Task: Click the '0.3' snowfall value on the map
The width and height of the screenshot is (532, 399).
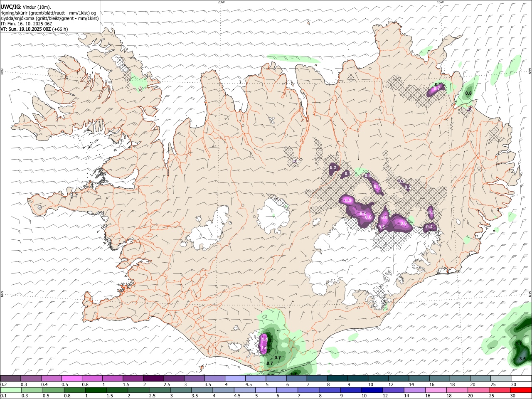Action: (x=332, y=168)
